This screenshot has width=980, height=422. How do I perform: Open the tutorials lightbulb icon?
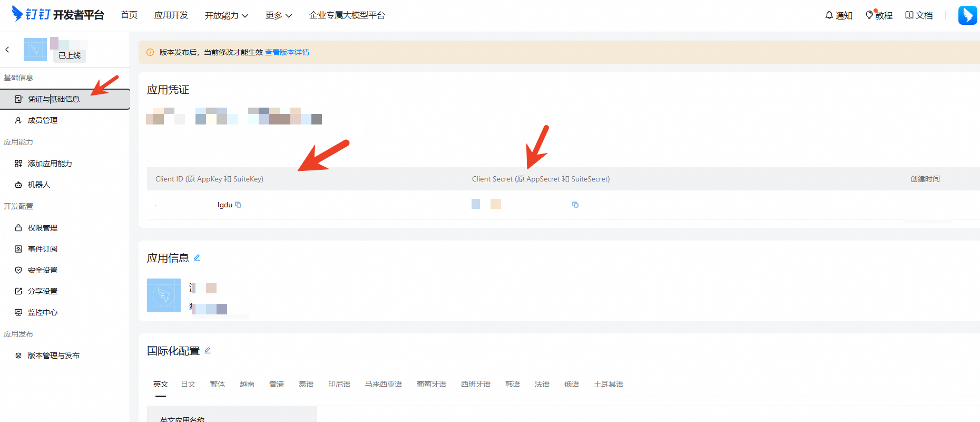coord(869,15)
